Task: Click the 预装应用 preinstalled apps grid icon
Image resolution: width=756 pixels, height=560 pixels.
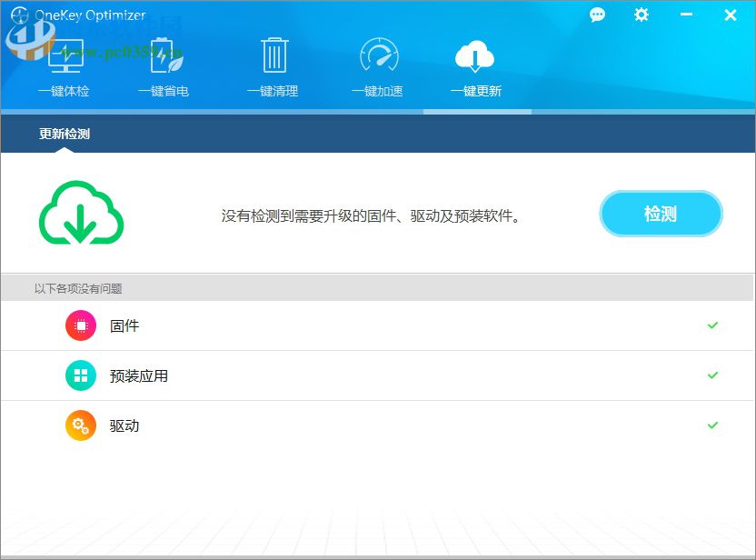Action: click(80, 375)
